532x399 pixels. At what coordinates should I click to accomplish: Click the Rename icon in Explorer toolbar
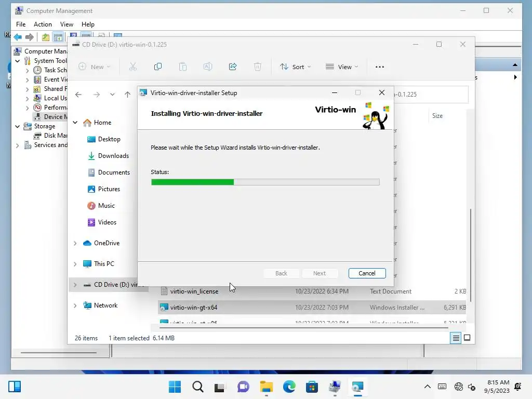[208, 67]
